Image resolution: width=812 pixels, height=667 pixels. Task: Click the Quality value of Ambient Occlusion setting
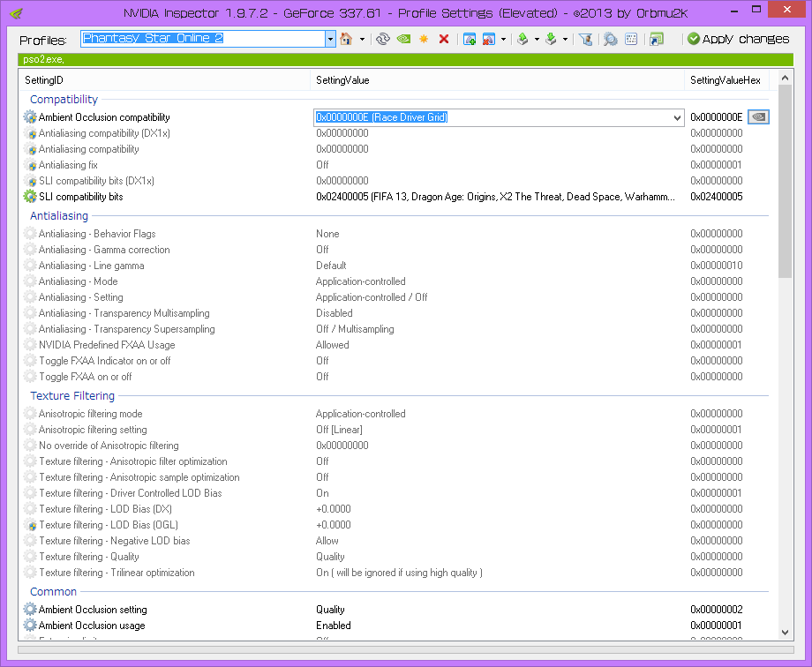[x=330, y=610]
